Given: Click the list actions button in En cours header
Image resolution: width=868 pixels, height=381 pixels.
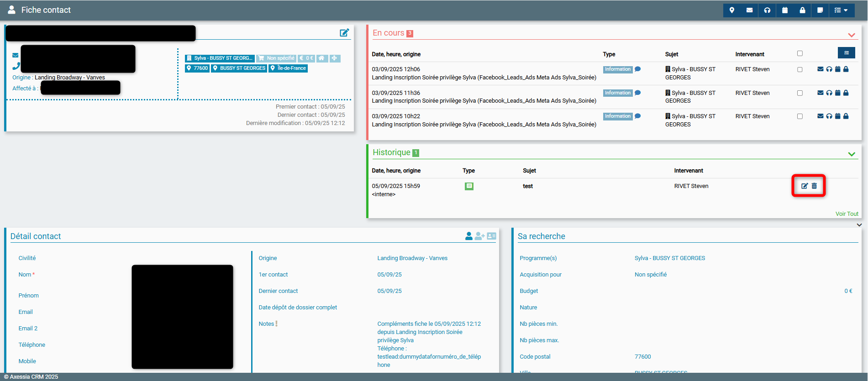Looking at the screenshot, I should 846,53.
